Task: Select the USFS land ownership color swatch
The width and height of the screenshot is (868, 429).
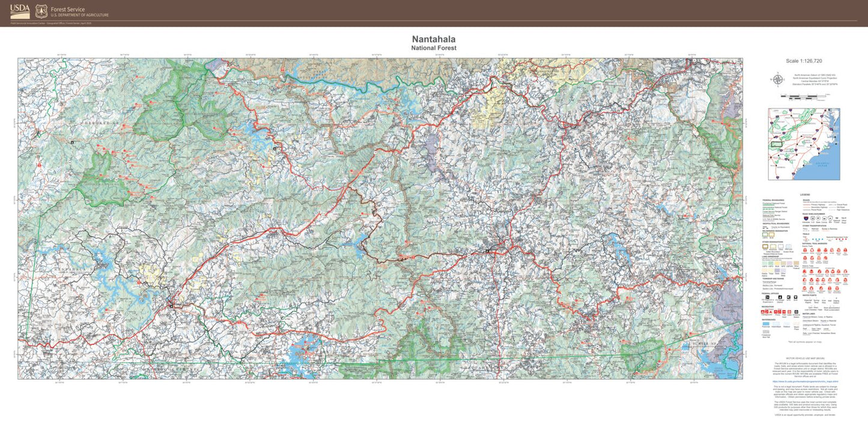Action: click(765, 262)
